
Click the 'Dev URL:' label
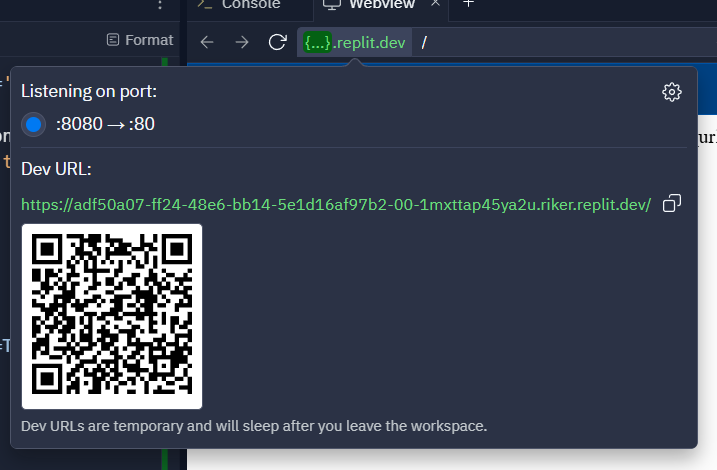pos(56,169)
